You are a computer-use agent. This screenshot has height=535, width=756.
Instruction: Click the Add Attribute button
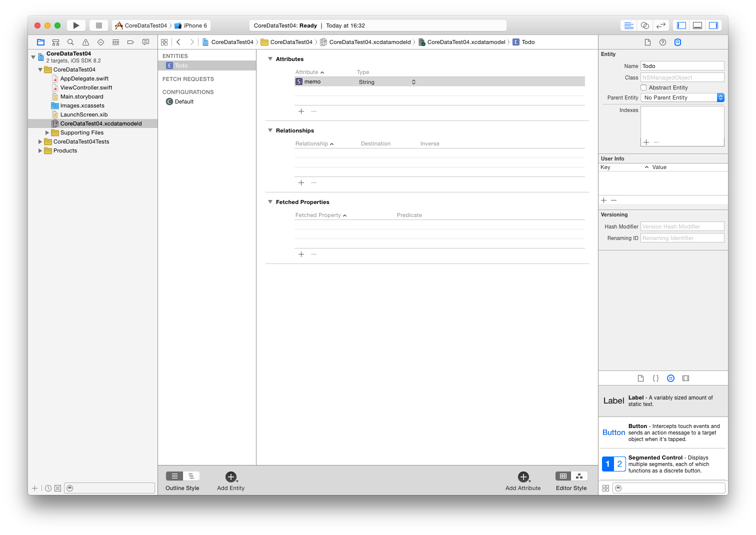point(523,477)
